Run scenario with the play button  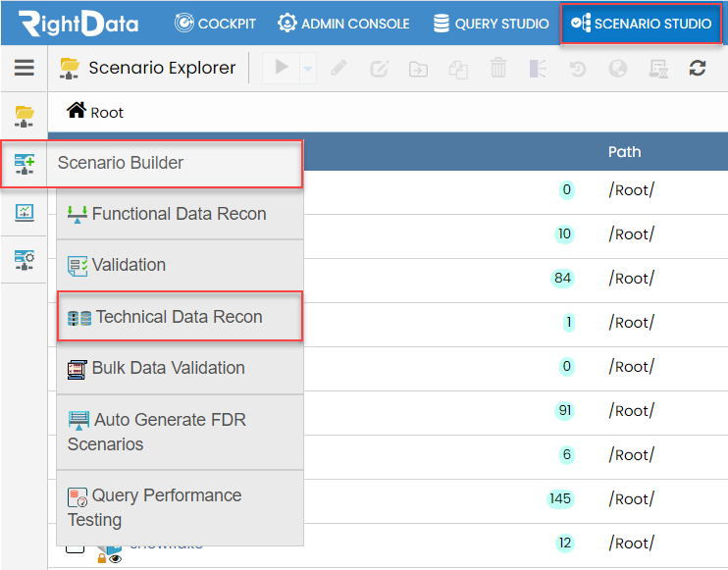[281, 68]
